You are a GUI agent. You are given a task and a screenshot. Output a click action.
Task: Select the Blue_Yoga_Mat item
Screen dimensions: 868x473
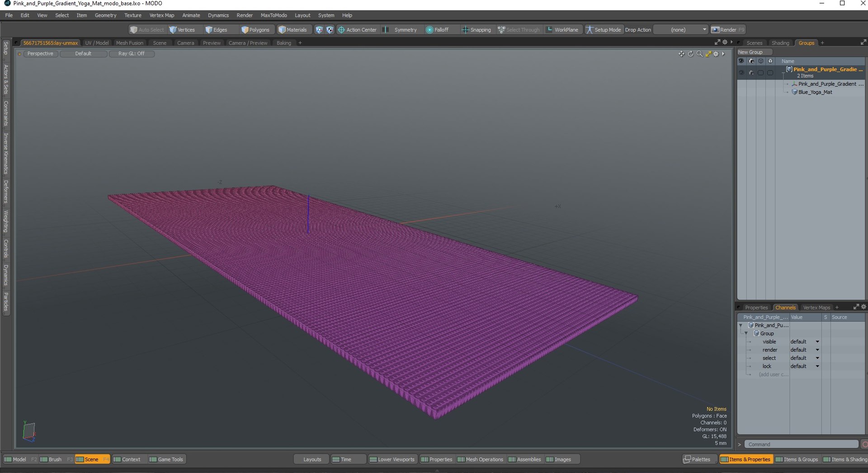(815, 92)
